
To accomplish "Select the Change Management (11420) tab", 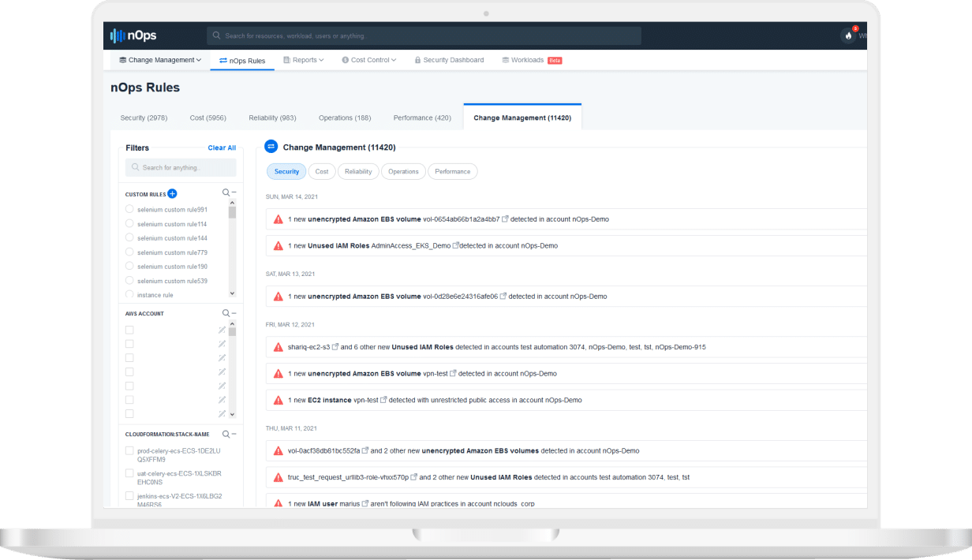I will pyautogui.click(x=522, y=117).
